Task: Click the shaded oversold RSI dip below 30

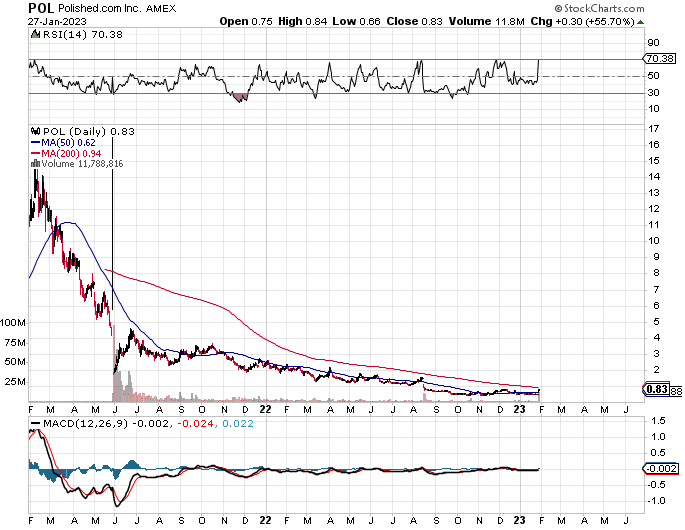Action: pyautogui.click(x=240, y=97)
